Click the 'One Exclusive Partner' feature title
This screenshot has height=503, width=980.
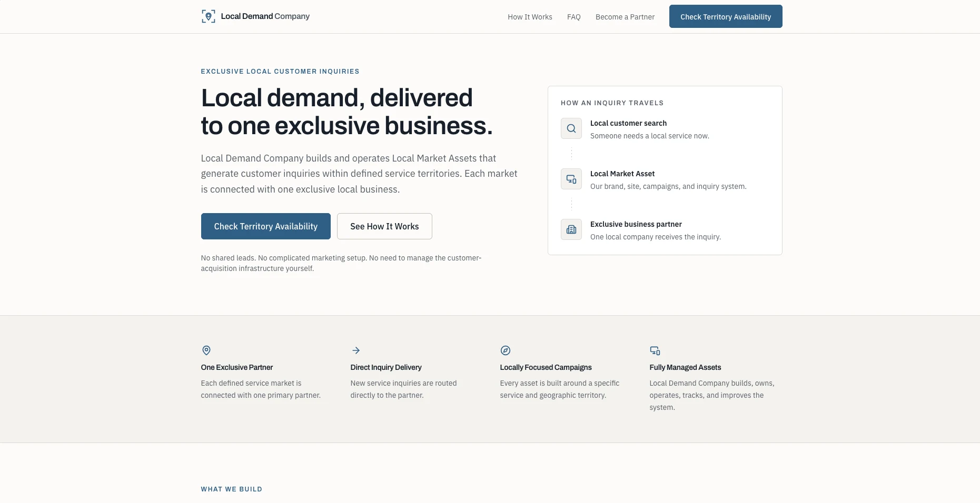pos(237,367)
